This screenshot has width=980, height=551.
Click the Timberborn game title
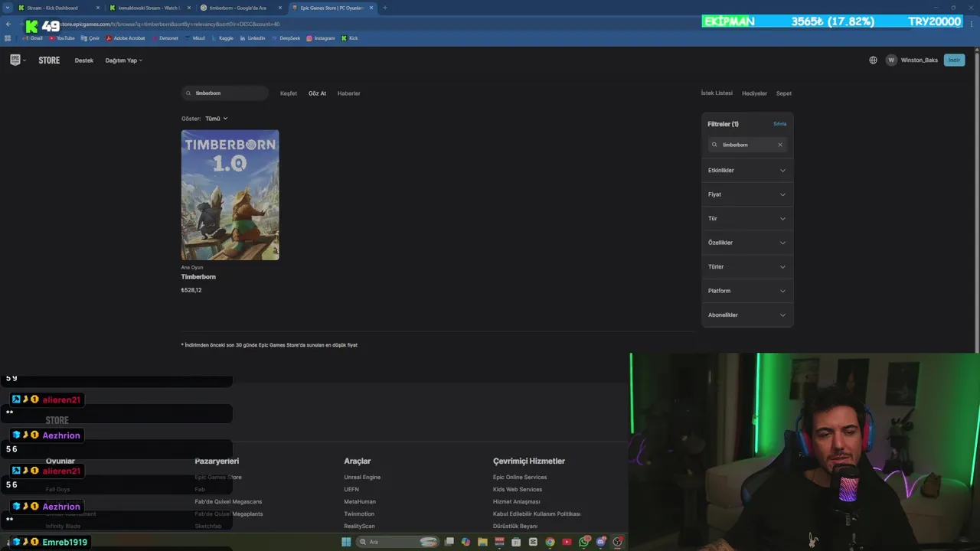click(x=198, y=277)
